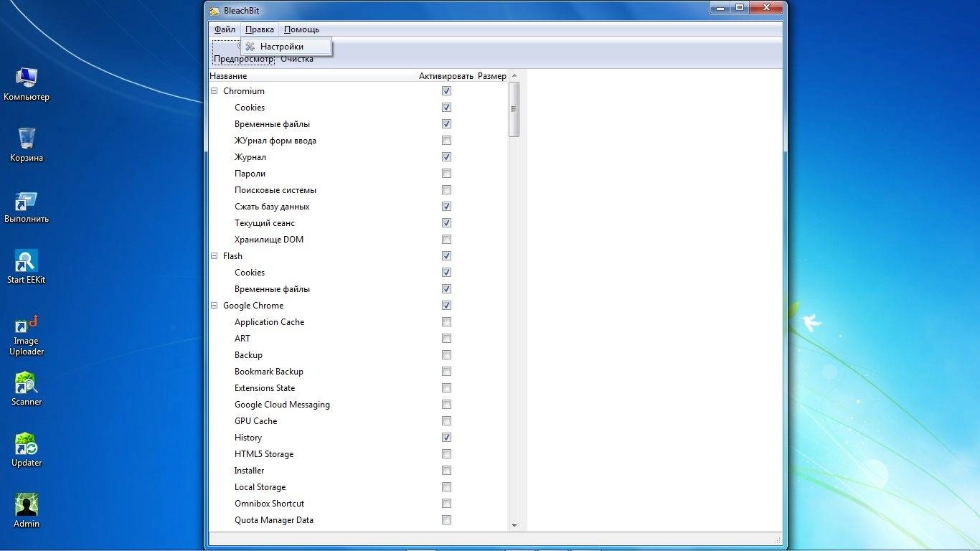Uncheck Текущий сеанс checkbox

tap(446, 223)
